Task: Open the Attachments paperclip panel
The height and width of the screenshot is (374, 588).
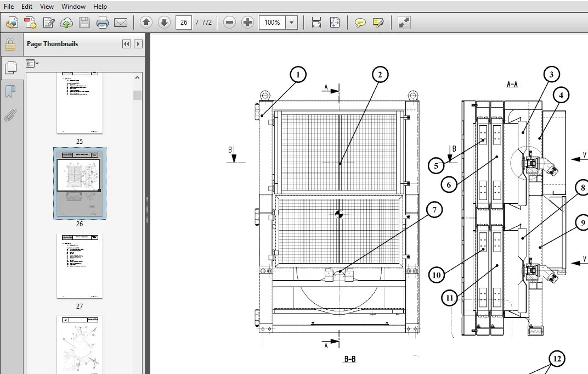Action: (10, 115)
